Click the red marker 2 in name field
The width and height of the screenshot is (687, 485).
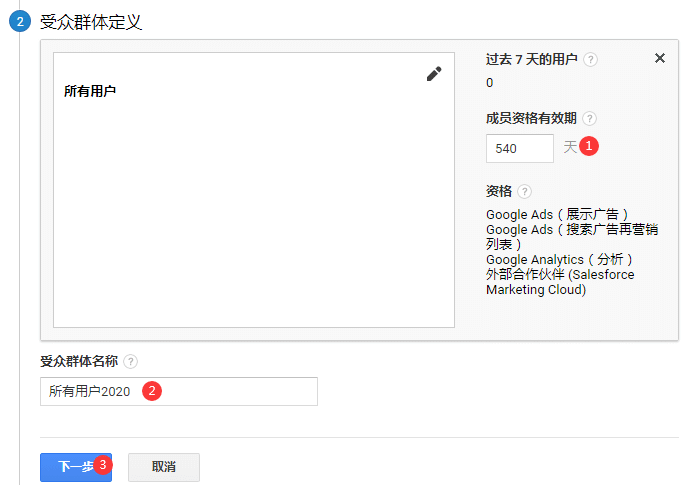[x=152, y=390]
